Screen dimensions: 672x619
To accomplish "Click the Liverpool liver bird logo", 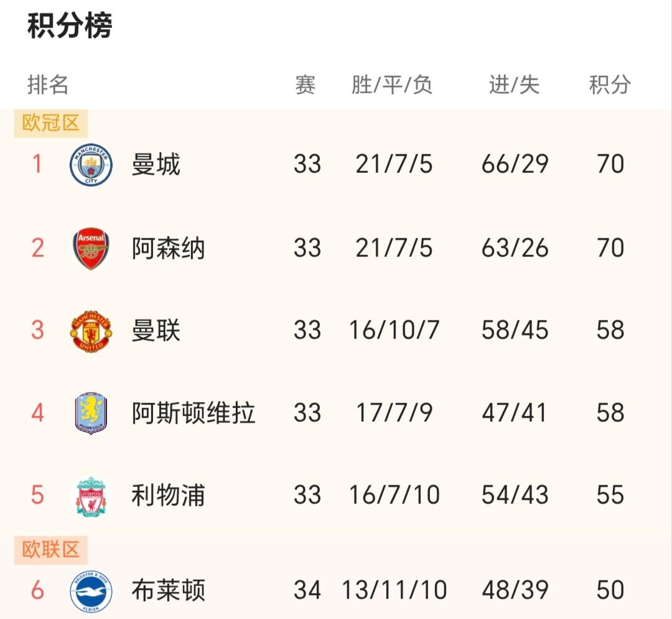I will point(91,495).
